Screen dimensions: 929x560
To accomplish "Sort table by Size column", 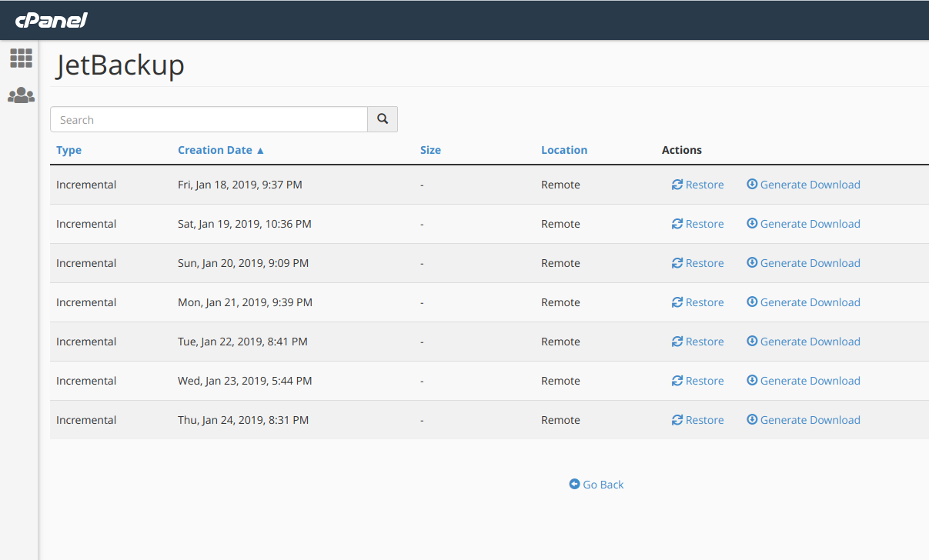I will pyautogui.click(x=430, y=150).
